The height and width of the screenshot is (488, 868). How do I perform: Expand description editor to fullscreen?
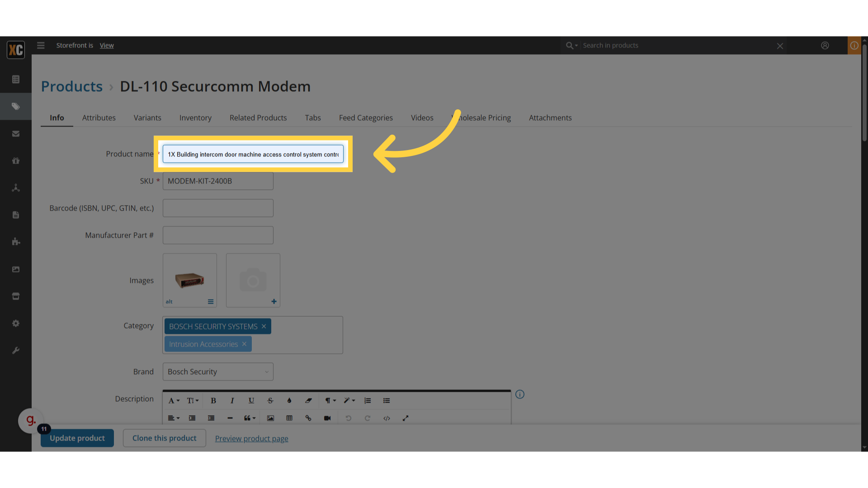click(x=406, y=418)
